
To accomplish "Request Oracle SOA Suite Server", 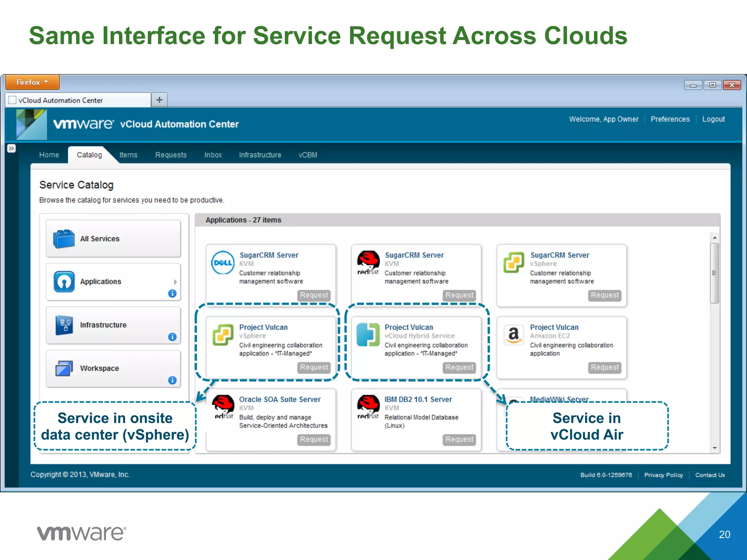I will point(314,439).
